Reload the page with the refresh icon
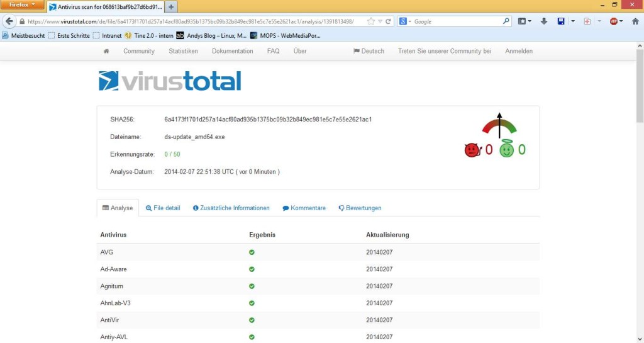The width and height of the screenshot is (644, 343). coord(389,21)
